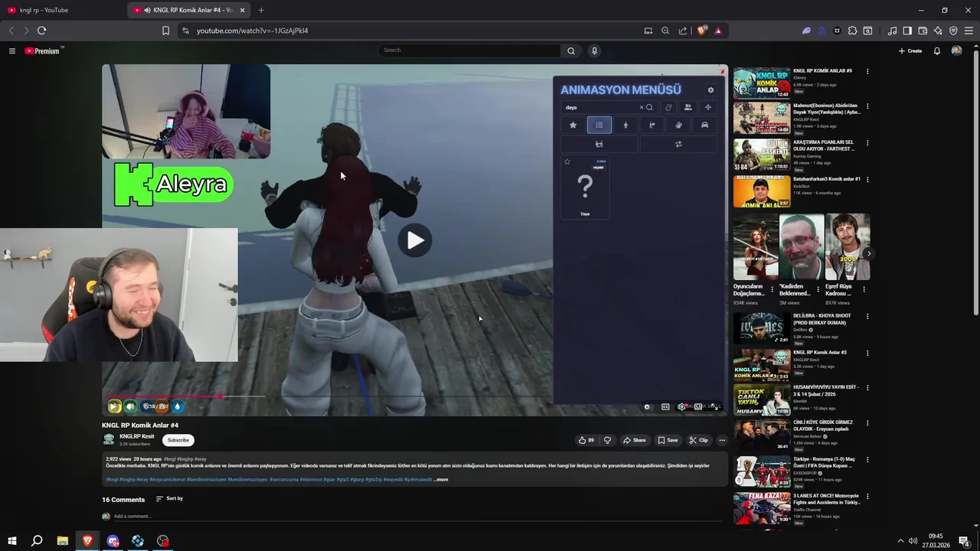The image size is (980, 551).
Task: Open options for KNGL RP Komik Anlar #3
Action: [x=867, y=353]
